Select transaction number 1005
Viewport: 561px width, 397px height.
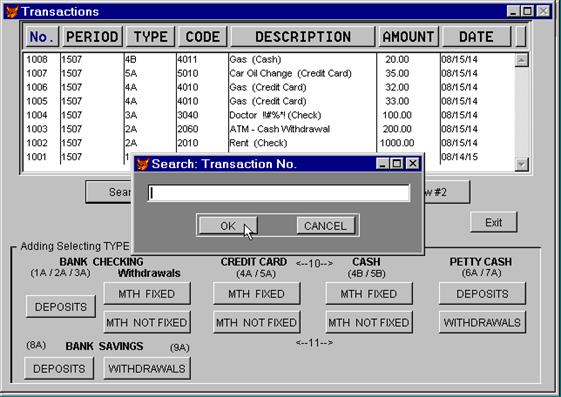point(37,101)
